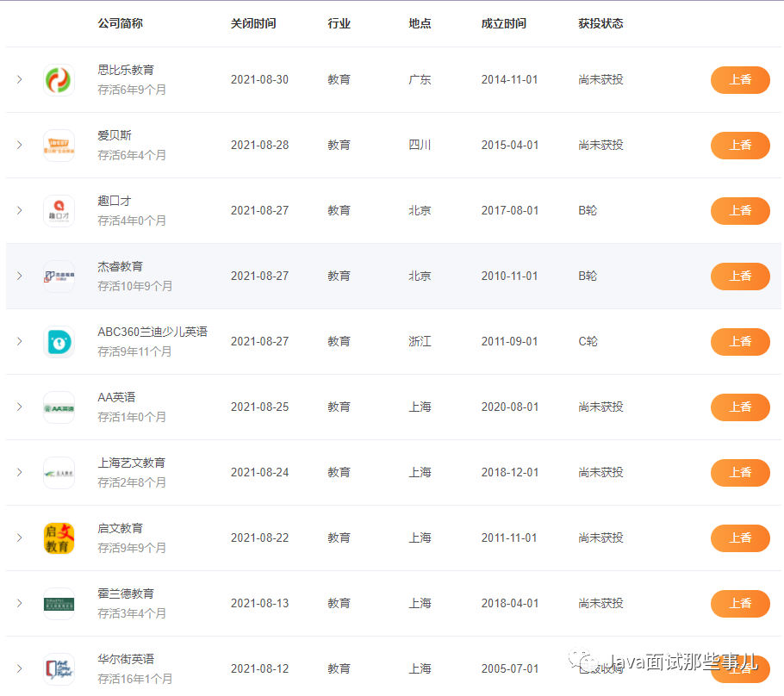784x696 pixels.
Task: Click the 行业 column header
Action: [x=339, y=23]
